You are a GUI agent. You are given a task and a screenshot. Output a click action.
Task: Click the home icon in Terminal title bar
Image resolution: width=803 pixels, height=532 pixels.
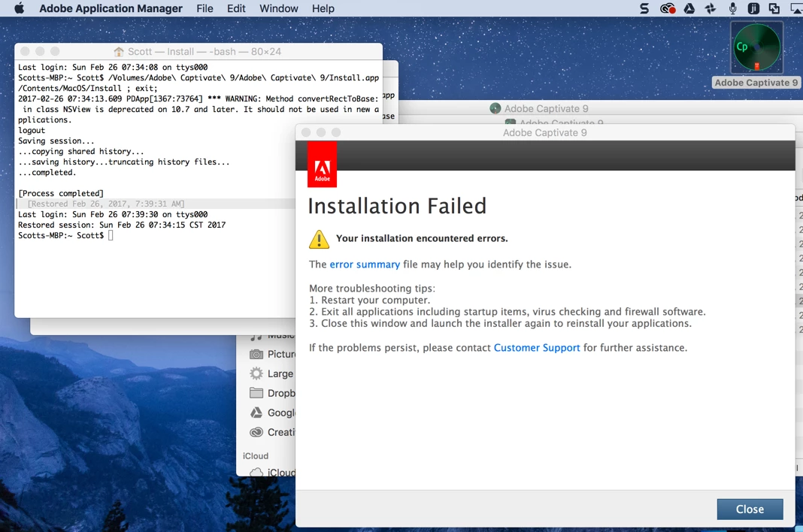click(x=119, y=52)
